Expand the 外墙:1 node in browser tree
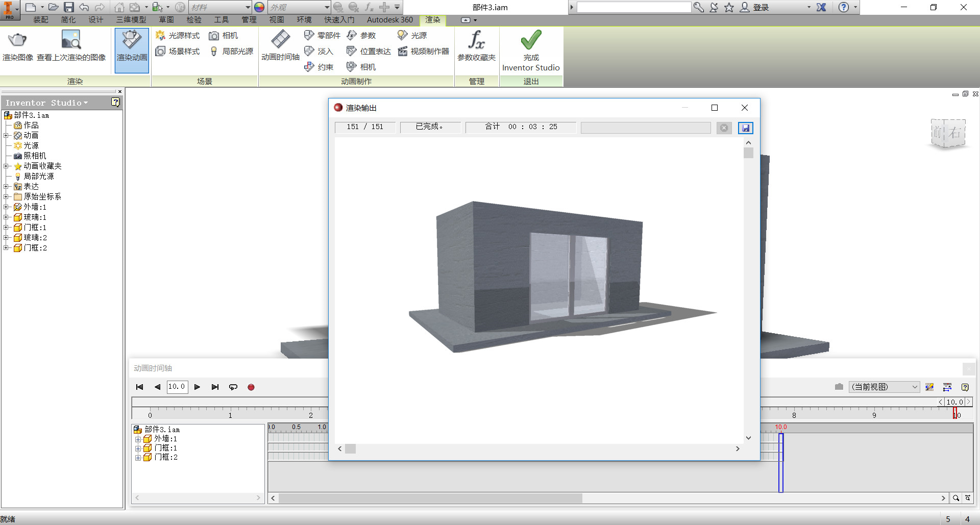Screen dimensions: 980x525 6,207
